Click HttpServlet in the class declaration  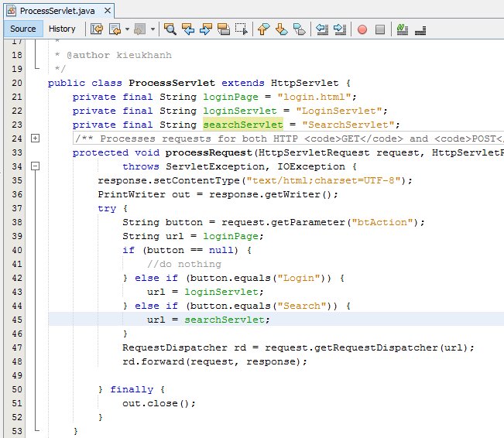click(305, 84)
